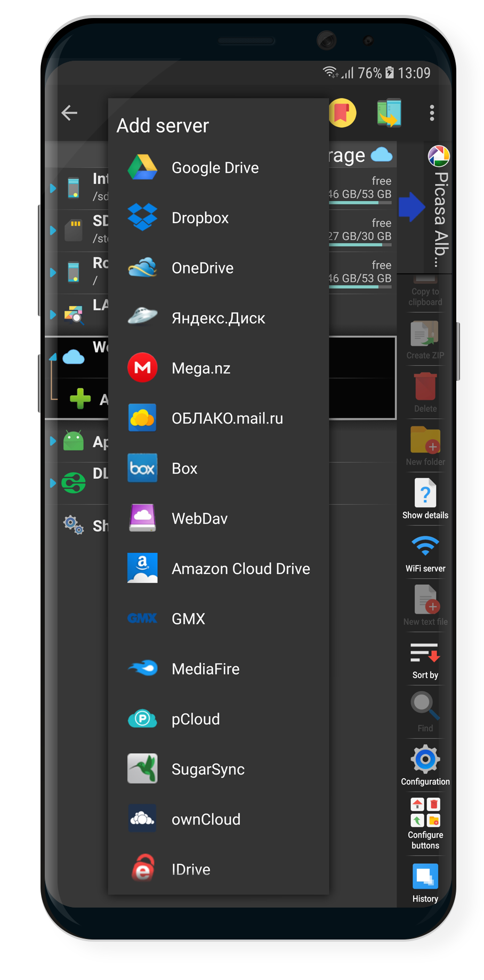Viewport: 484px width, 980px height.
Task: Tap the "27 GB/30 GB" storage text
Action: [x=360, y=236]
